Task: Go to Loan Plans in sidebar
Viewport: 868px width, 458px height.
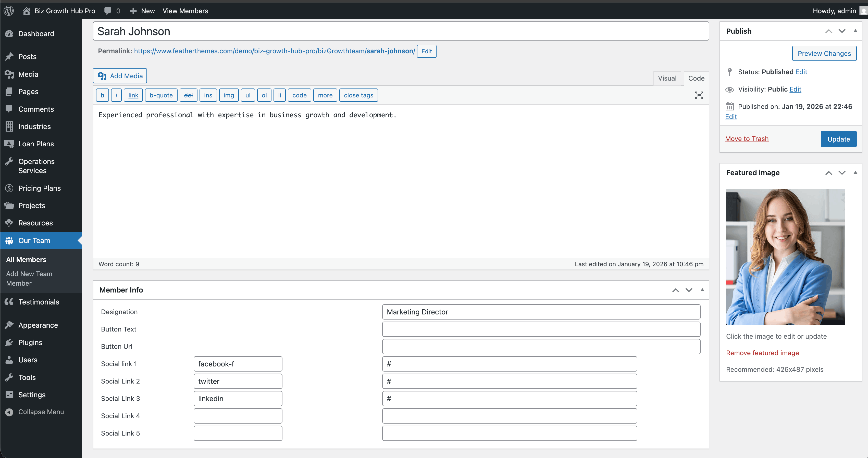Action: tap(36, 144)
